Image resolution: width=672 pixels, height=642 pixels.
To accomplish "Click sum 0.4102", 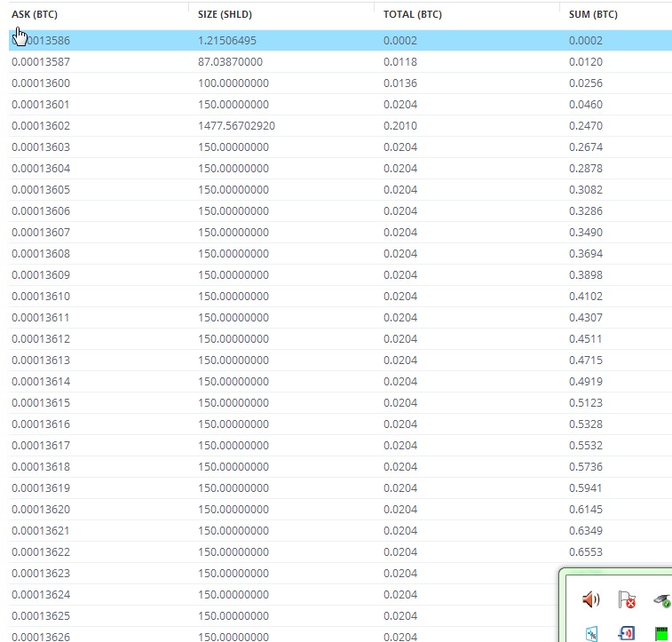I will (x=586, y=297).
